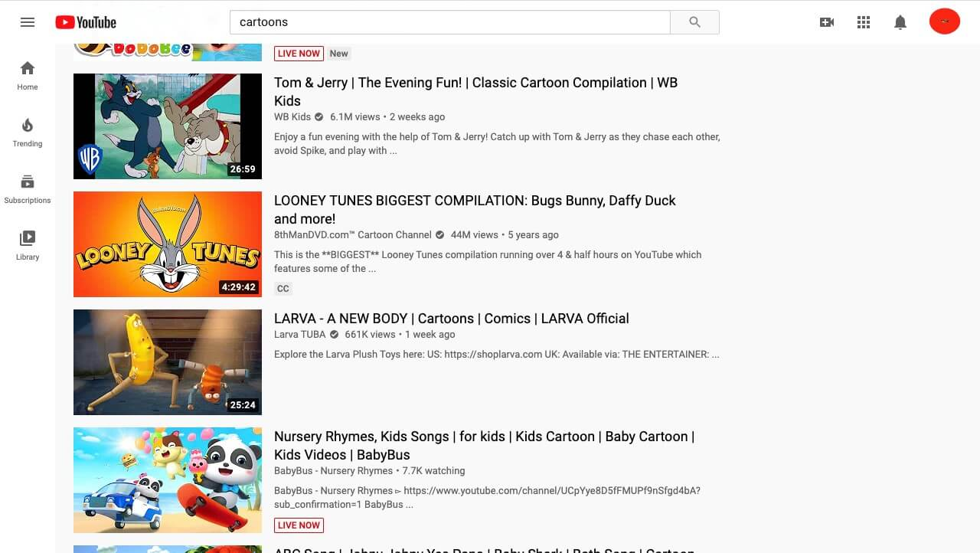Open the red account avatar
The width and height of the screenshot is (980, 553).
coord(945,21)
